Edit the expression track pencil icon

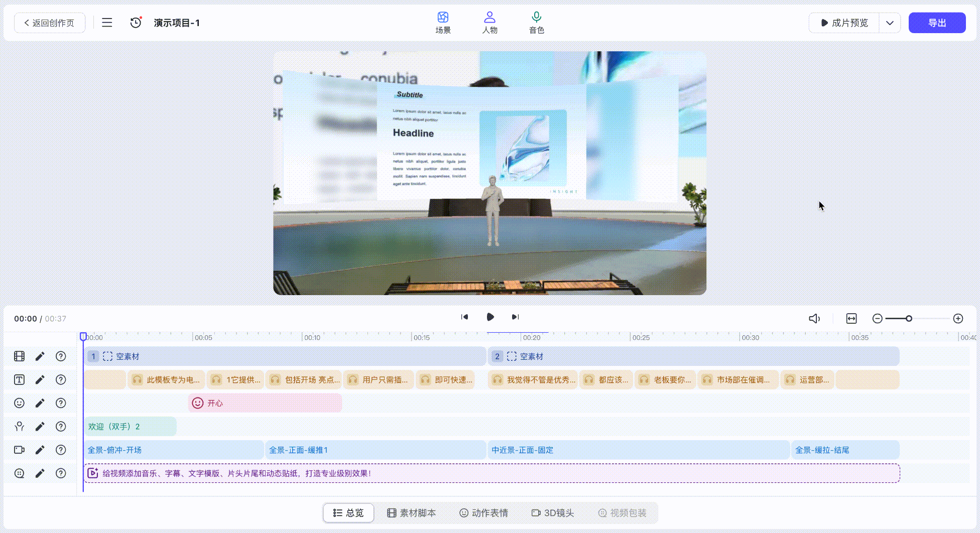(40, 403)
